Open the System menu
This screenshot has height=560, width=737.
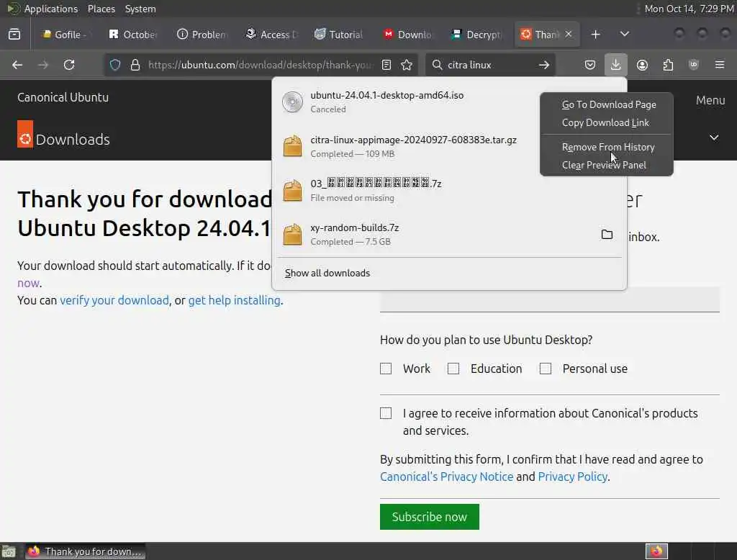click(140, 9)
